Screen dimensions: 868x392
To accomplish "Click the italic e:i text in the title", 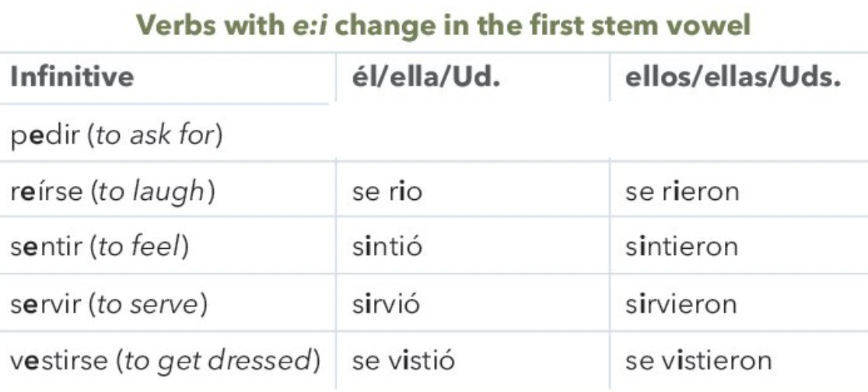I will click(310, 26).
